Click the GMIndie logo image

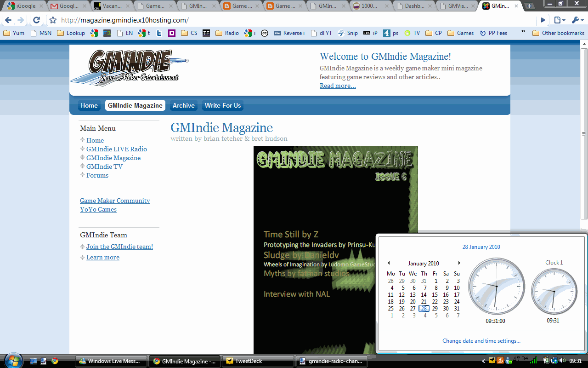[130, 68]
